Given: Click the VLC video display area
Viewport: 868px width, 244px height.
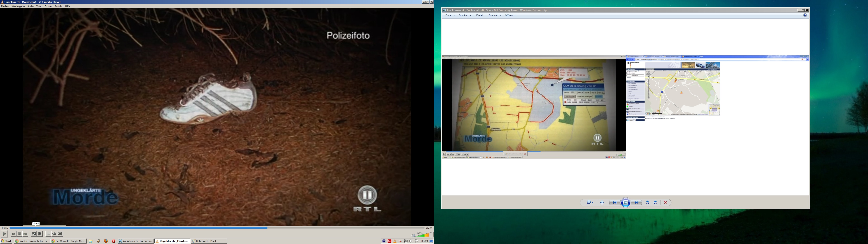Looking at the screenshot, I should (x=217, y=117).
